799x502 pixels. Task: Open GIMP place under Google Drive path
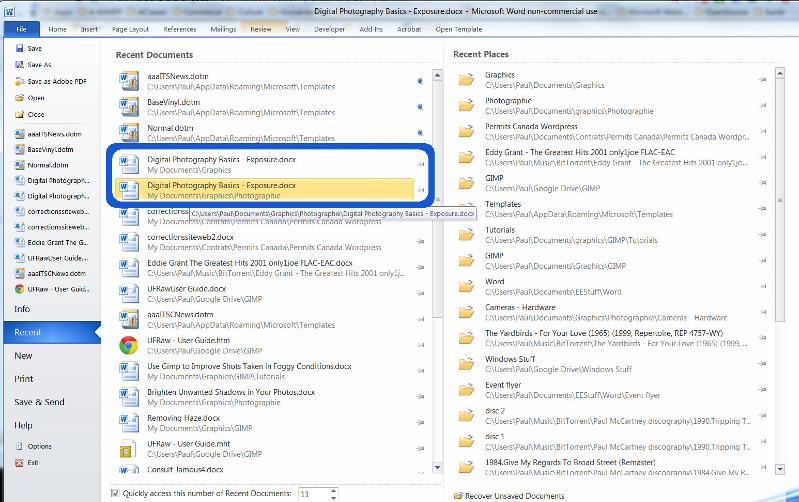pyautogui.click(x=611, y=183)
